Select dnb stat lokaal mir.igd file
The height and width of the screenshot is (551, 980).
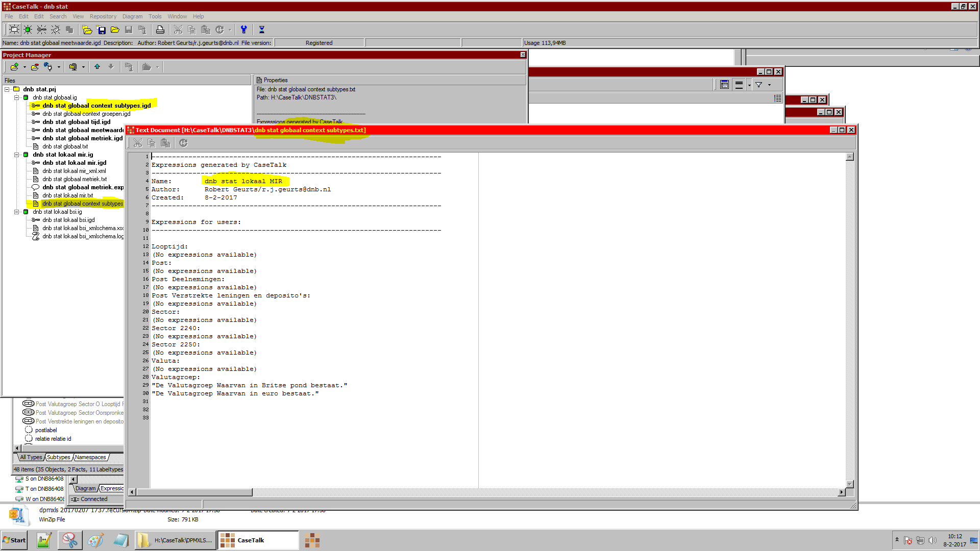74,163
